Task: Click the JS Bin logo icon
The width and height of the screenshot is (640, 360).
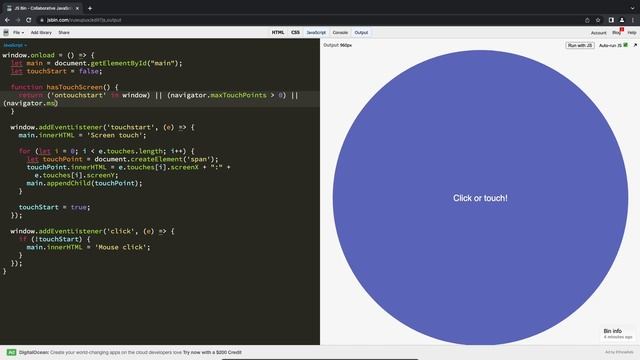Action: click(6, 32)
